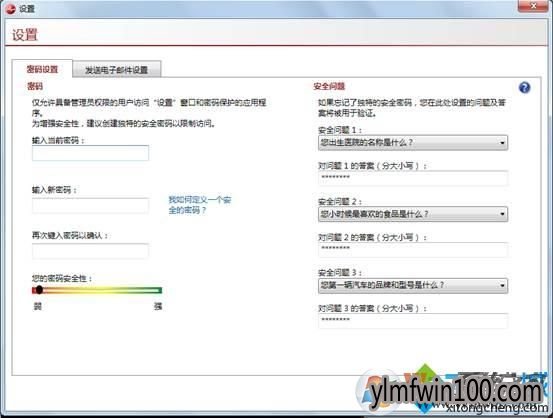
Task: Click the 对问题 1 的答案 field
Action: tap(413, 178)
